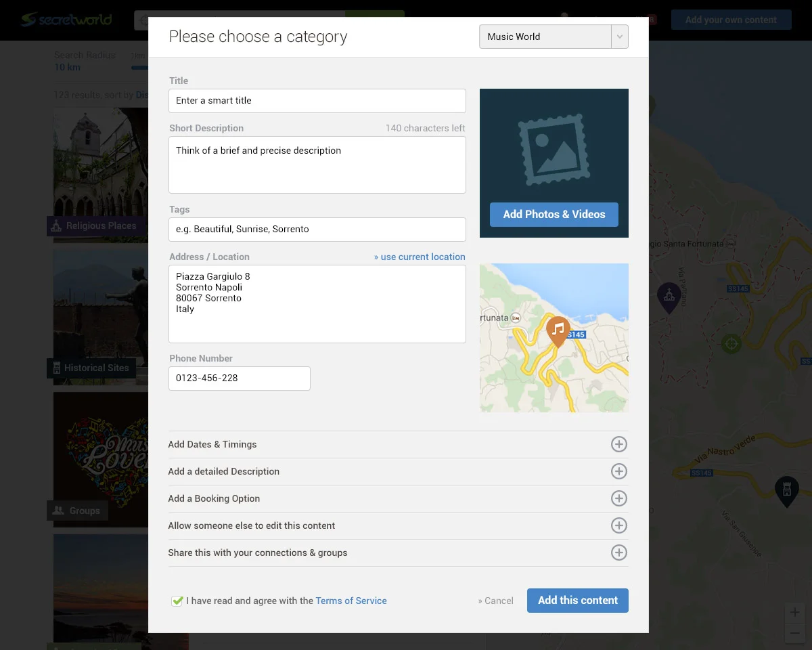
Task: Click the Groups category label
Action: point(77,511)
